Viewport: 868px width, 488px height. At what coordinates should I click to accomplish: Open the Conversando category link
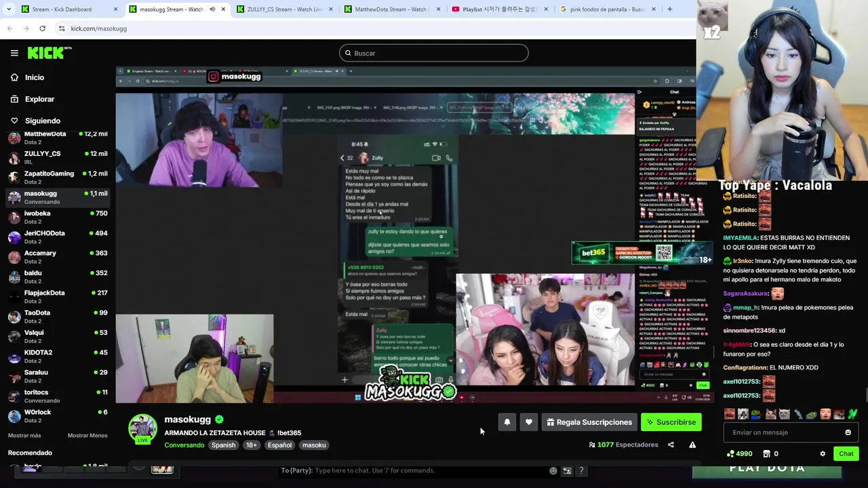click(x=184, y=445)
